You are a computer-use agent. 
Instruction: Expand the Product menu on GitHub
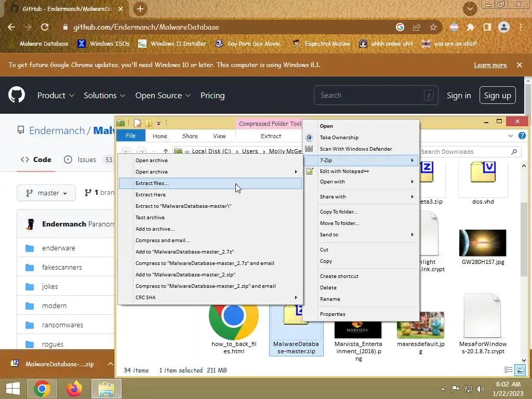(56, 96)
